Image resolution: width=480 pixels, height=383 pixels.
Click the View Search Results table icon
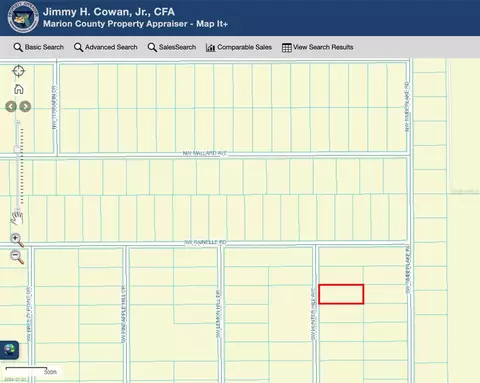[x=287, y=48]
